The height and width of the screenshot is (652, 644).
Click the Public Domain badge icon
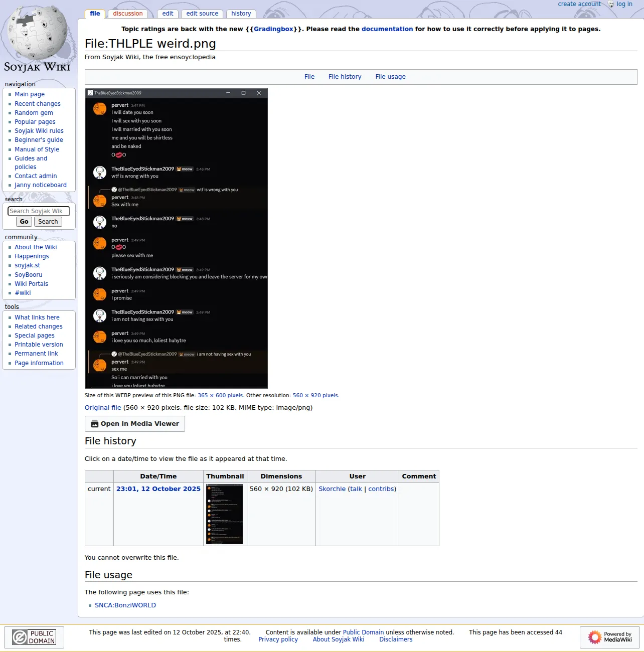point(34,637)
